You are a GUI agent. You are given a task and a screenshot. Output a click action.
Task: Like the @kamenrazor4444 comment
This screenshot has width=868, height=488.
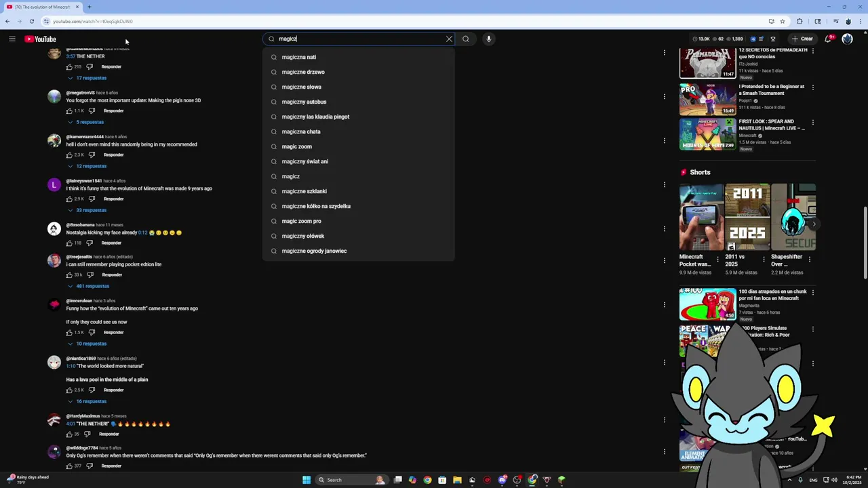(69, 155)
